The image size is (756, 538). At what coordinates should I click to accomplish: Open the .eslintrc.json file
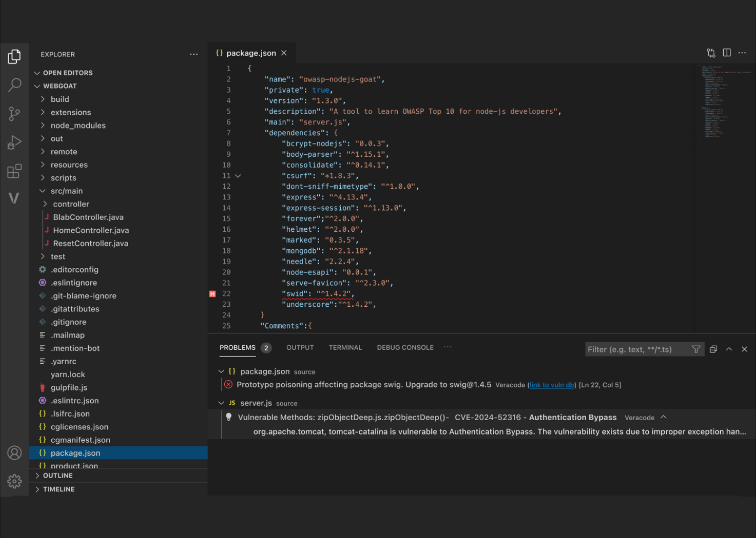[75, 400]
